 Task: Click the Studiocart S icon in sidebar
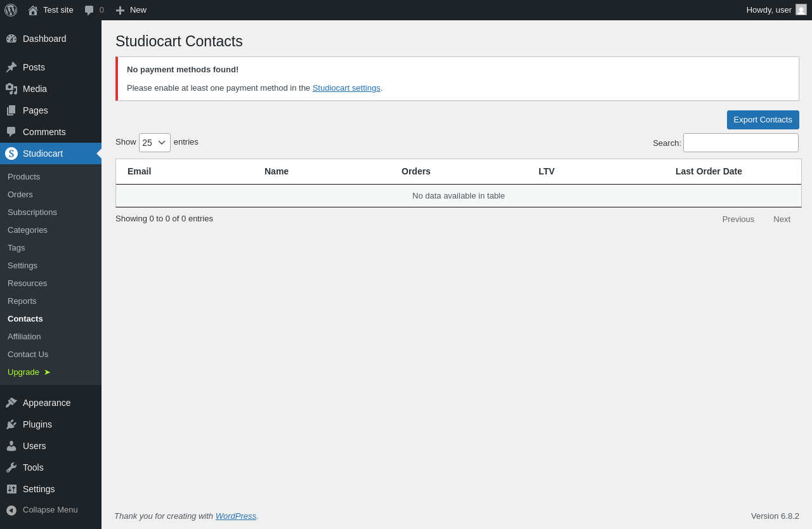11,153
